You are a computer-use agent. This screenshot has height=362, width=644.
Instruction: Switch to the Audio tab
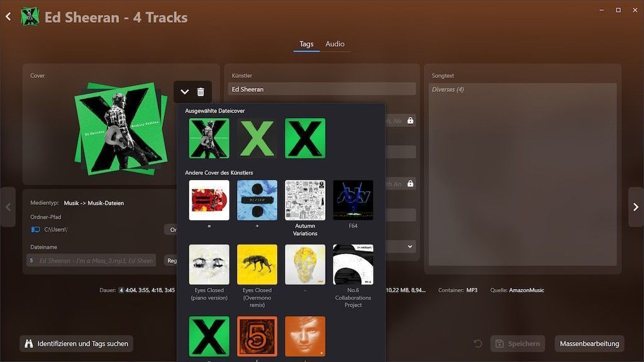[x=335, y=44]
